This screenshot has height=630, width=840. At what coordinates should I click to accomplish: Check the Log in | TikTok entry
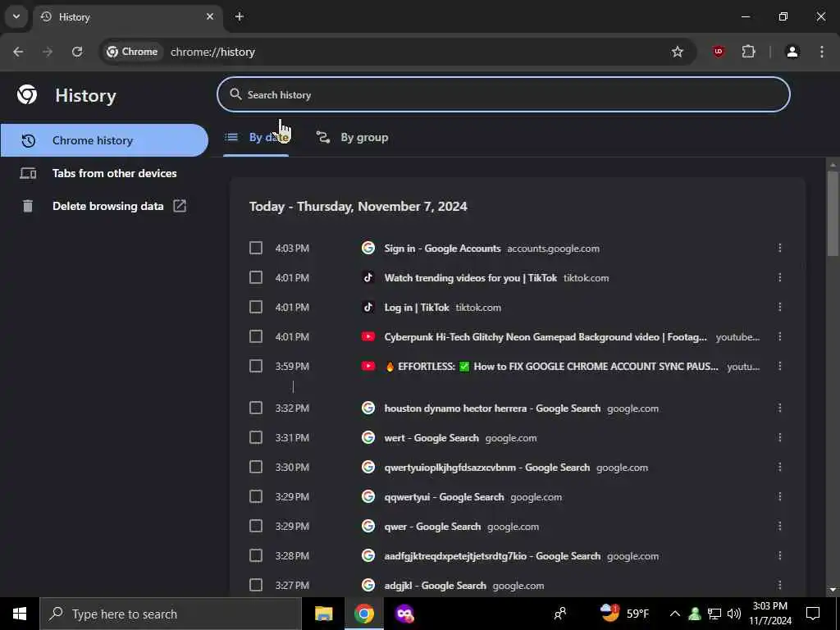pos(256,307)
